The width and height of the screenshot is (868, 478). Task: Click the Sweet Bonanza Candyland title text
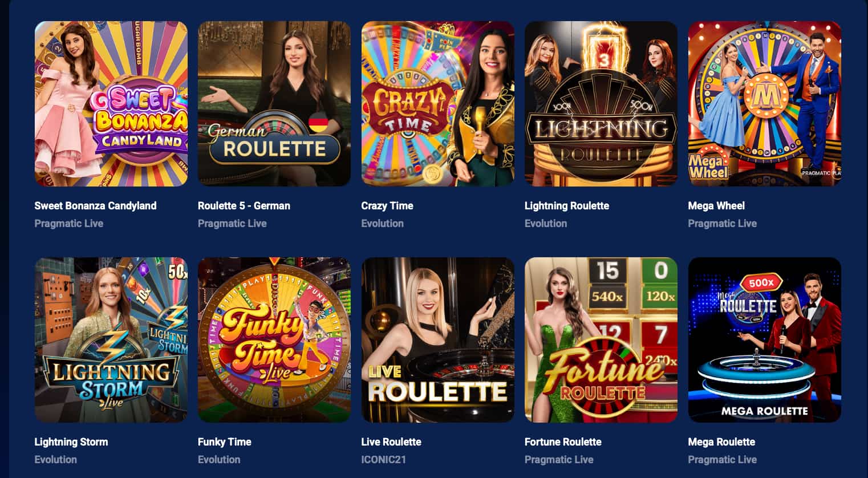tap(95, 206)
